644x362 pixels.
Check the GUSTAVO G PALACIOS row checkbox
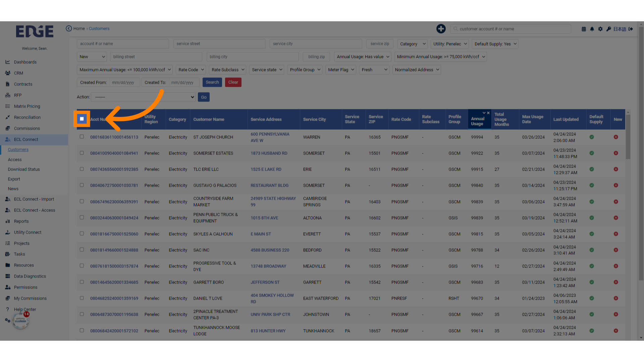(x=82, y=185)
